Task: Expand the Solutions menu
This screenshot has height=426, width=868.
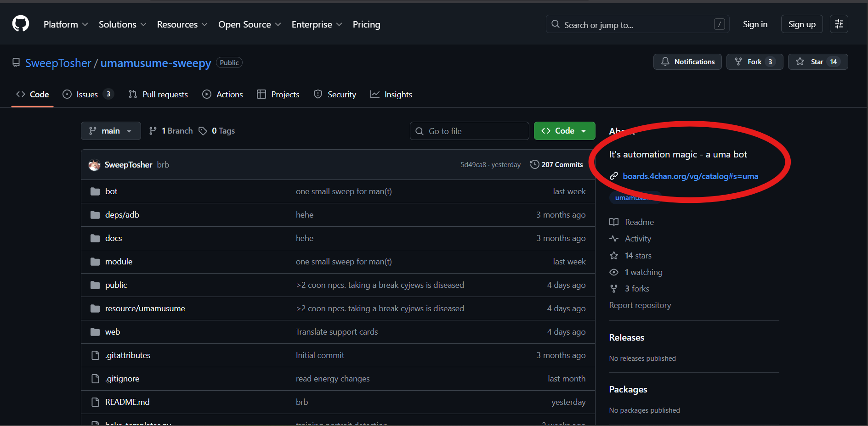Action: pos(123,24)
